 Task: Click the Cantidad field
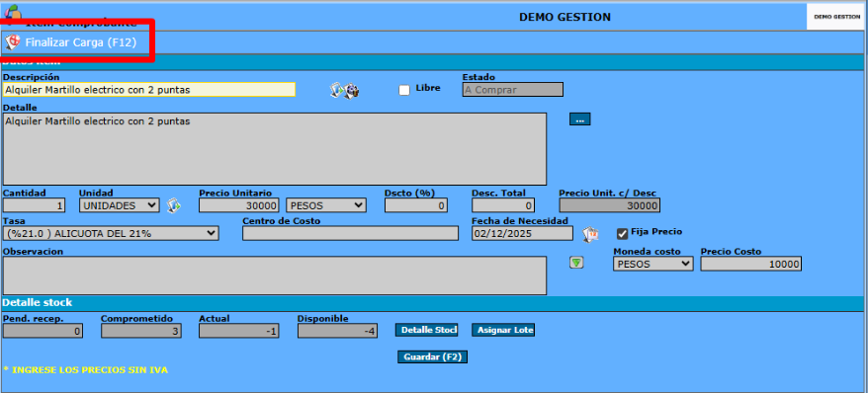coord(34,205)
